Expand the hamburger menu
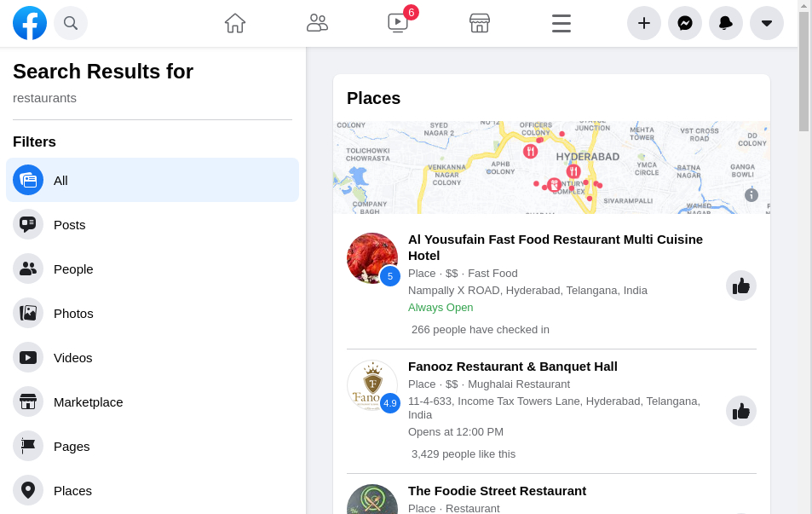This screenshot has height=514, width=812. point(561,23)
